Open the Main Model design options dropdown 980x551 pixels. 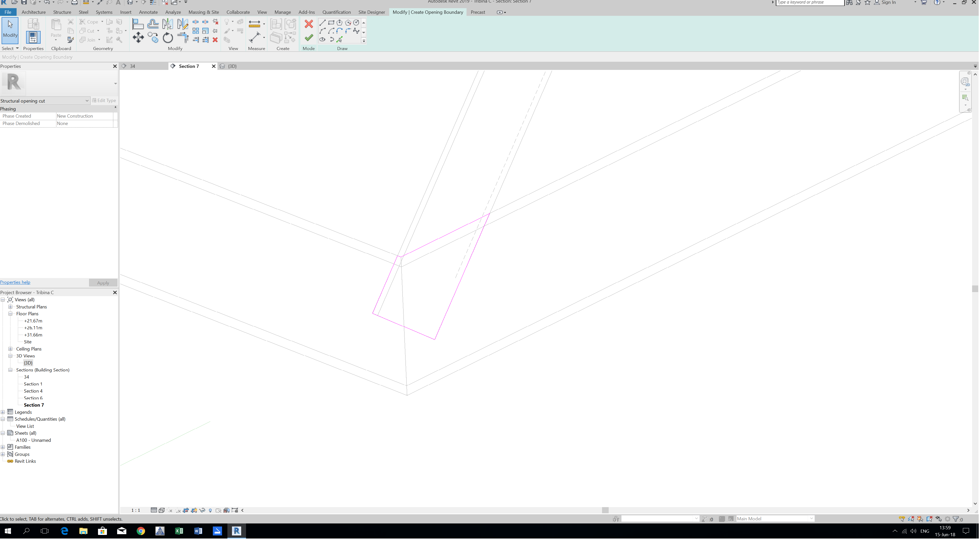click(775, 519)
